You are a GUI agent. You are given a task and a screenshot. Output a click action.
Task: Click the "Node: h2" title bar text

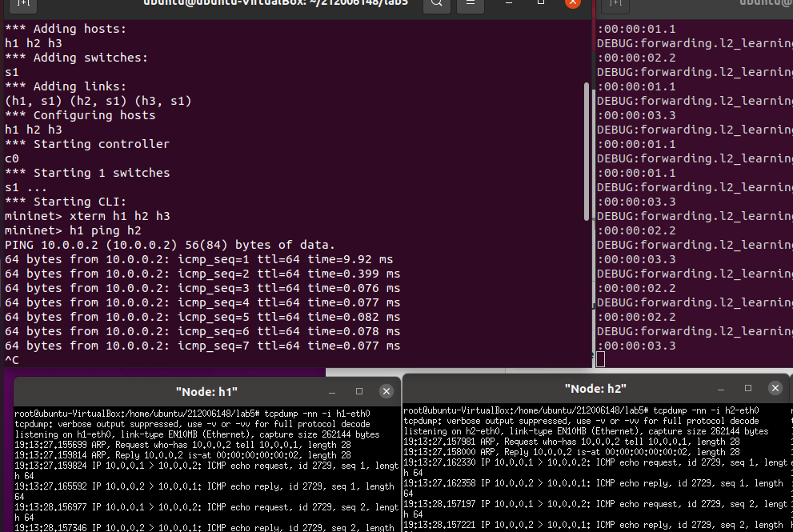point(595,389)
